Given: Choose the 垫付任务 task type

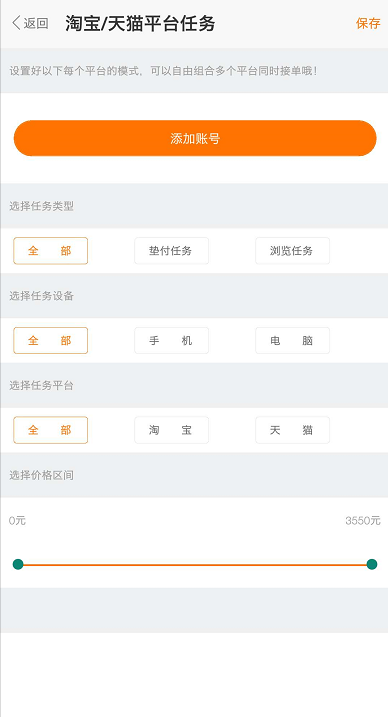Looking at the screenshot, I should tap(171, 251).
